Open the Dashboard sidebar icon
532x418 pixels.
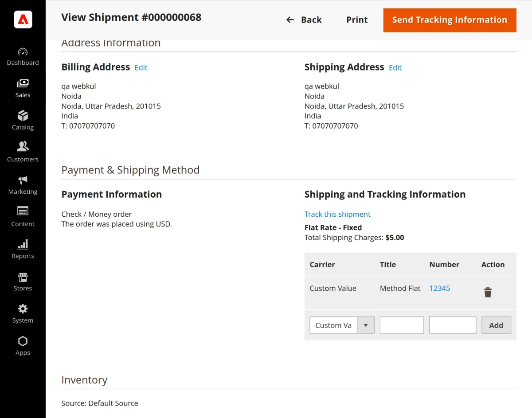[x=23, y=52]
